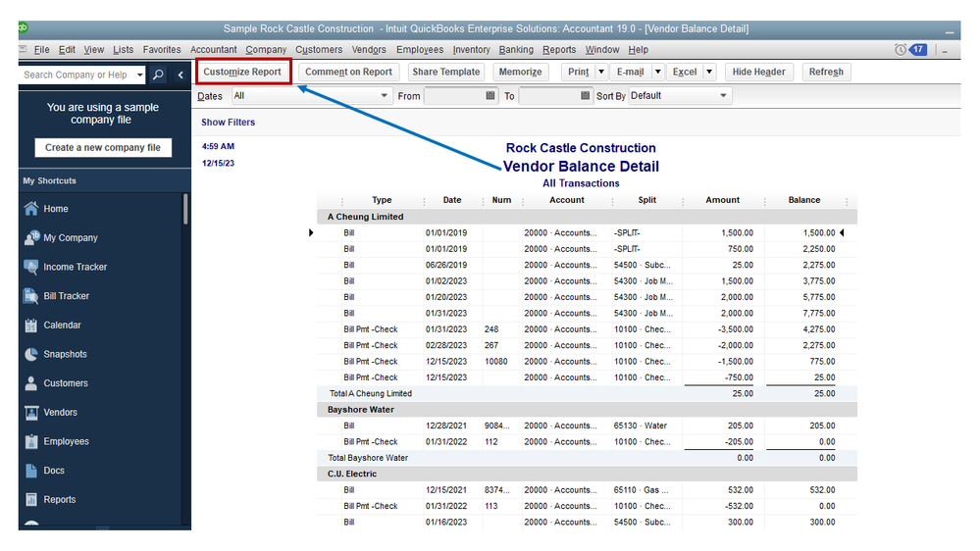Expand the Dates range dropdown
Viewport: 980px width, 551px height.
coord(385,96)
